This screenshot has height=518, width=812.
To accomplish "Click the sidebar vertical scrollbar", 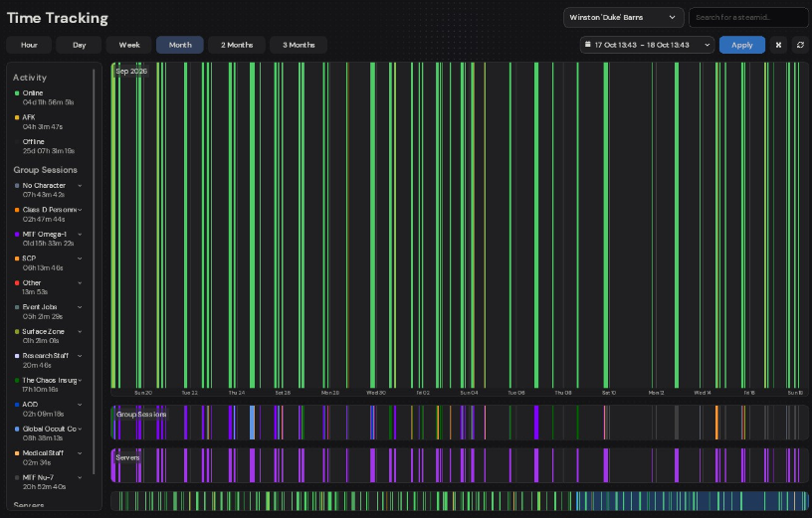I will pos(94,271).
